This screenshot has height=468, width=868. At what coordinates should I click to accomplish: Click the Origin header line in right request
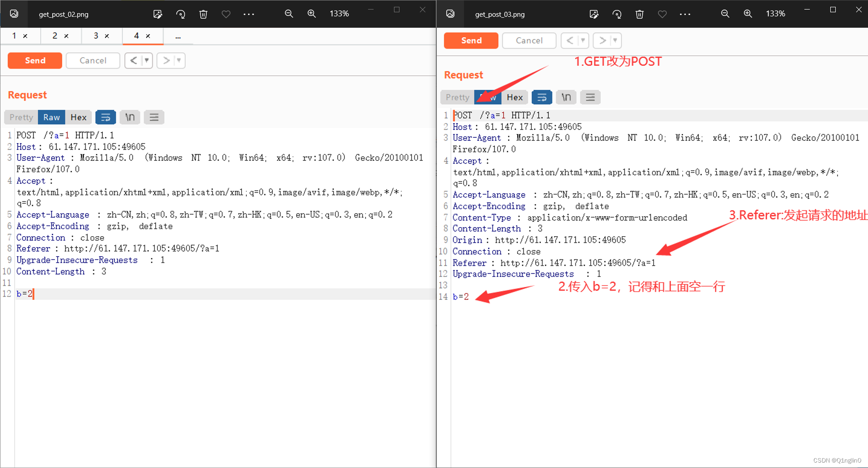tap(539, 240)
